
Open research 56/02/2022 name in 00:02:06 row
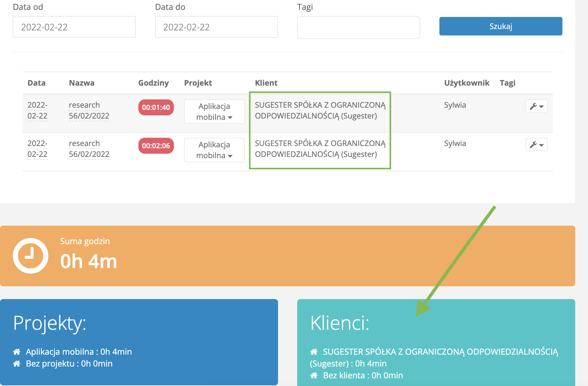point(89,149)
